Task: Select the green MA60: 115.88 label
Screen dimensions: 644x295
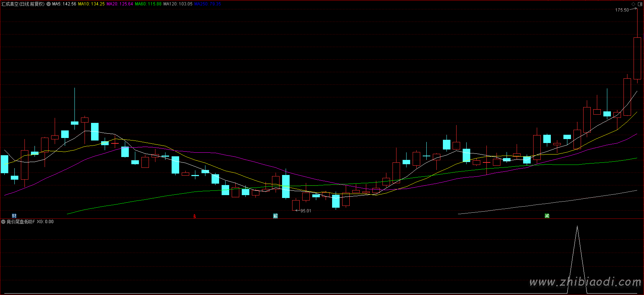Action: tap(148, 4)
